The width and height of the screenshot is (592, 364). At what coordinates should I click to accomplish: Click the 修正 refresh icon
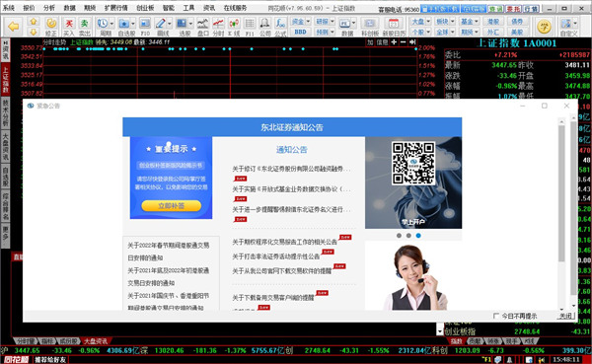(x=51, y=24)
